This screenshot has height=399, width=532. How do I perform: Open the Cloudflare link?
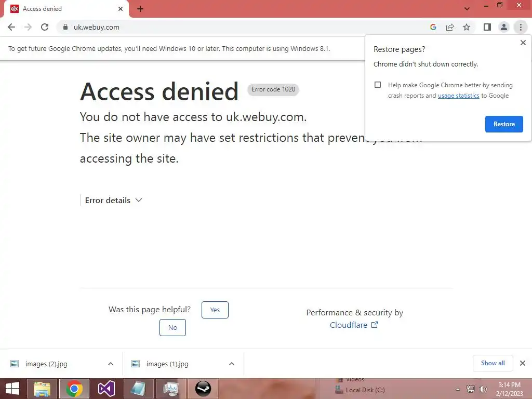pos(353,325)
